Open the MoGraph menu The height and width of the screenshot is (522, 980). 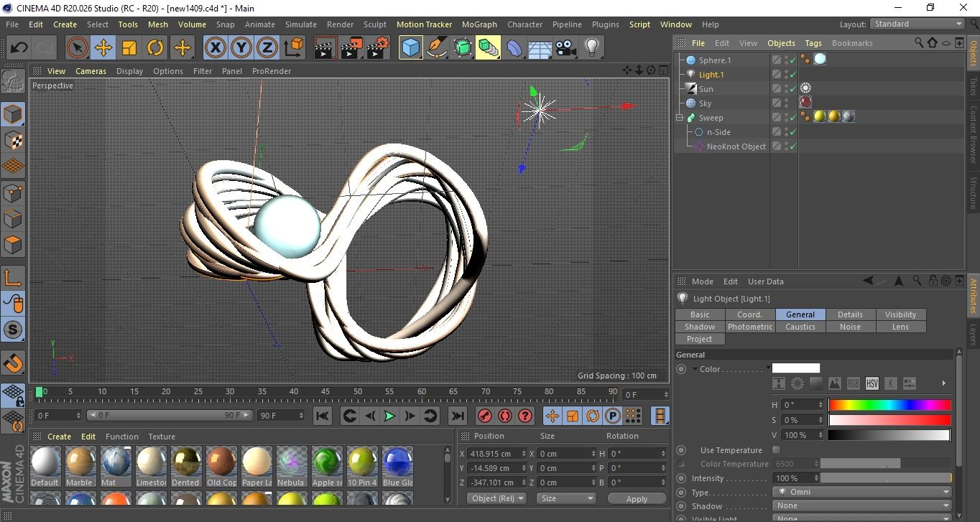(479, 24)
